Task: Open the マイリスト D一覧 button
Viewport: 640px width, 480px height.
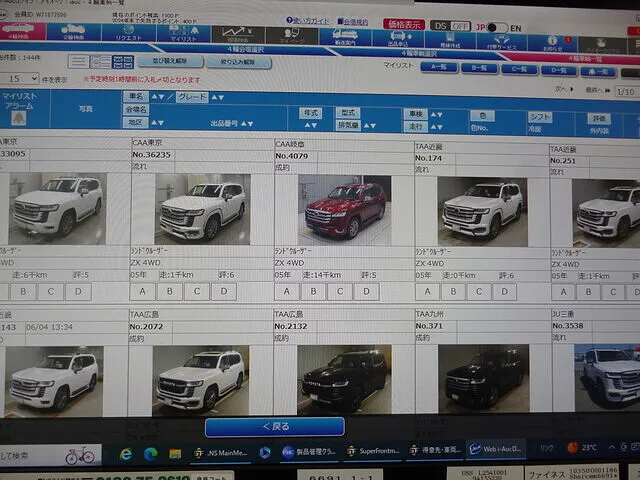Action: click(558, 71)
